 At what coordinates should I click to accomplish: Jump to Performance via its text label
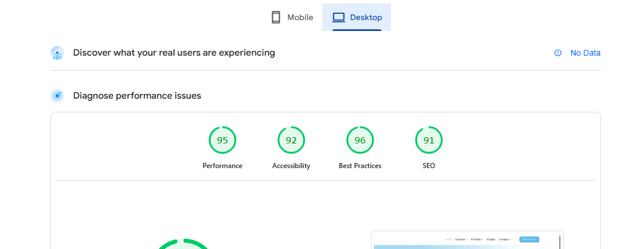pos(223,166)
